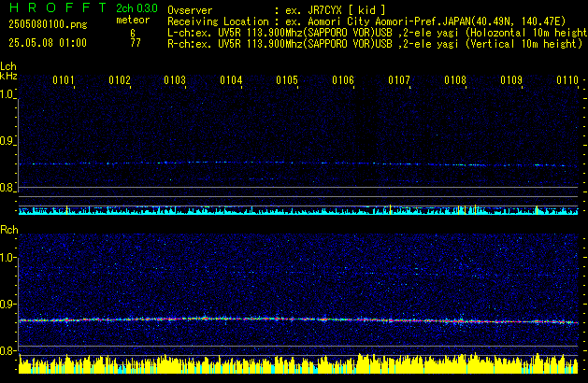Click the Lch cyan signal level graph
Viewport: 588px width, 383px height.
(x=298, y=210)
